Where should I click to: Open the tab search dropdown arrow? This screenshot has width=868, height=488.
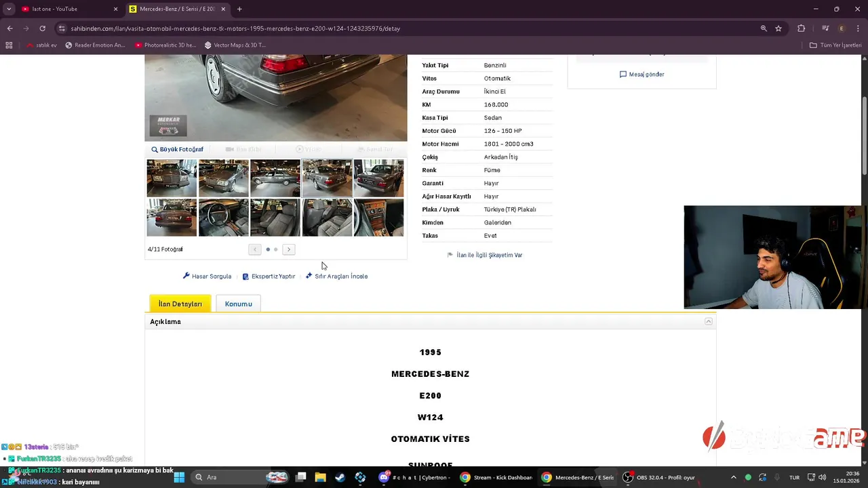click(x=9, y=9)
